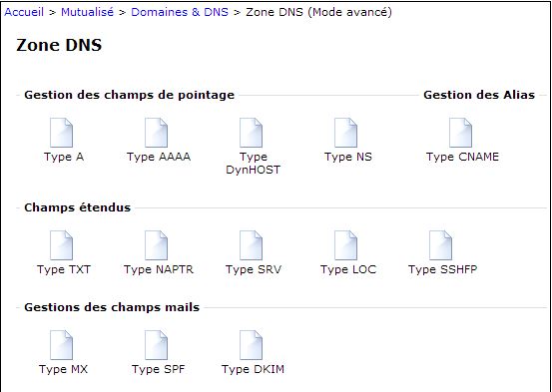
Task: Open the Type MX mail record icon
Action: tap(61, 345)
